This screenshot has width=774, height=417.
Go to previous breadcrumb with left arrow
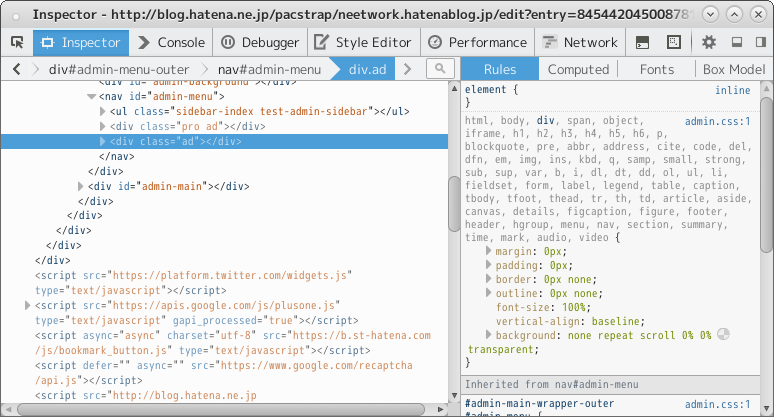pos(16,69)
